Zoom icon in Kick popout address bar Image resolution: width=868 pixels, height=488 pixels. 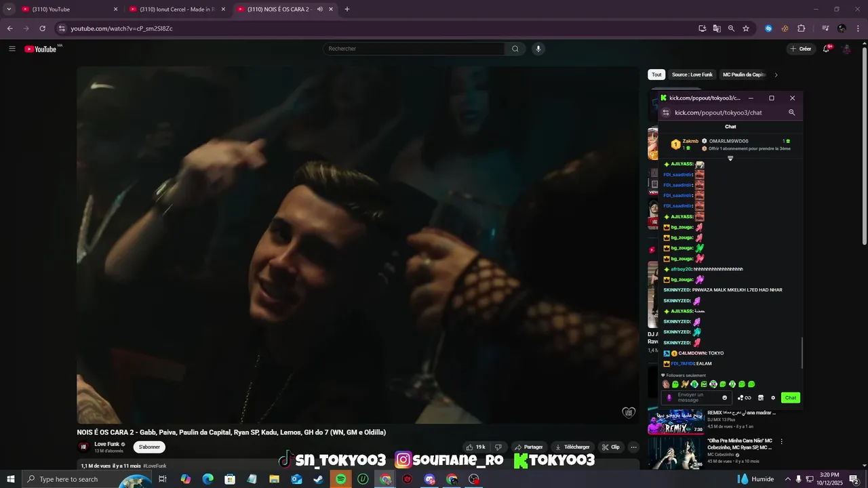tap(791, 113)
